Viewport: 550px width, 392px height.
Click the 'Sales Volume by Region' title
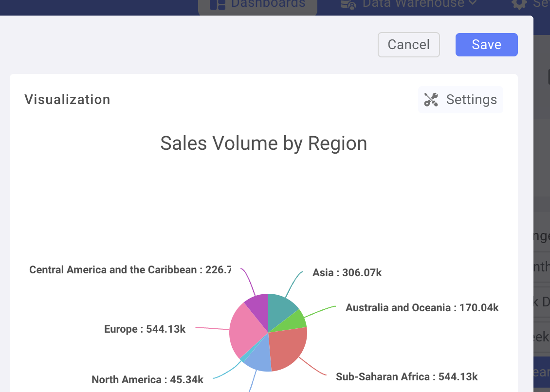[263, 143]
